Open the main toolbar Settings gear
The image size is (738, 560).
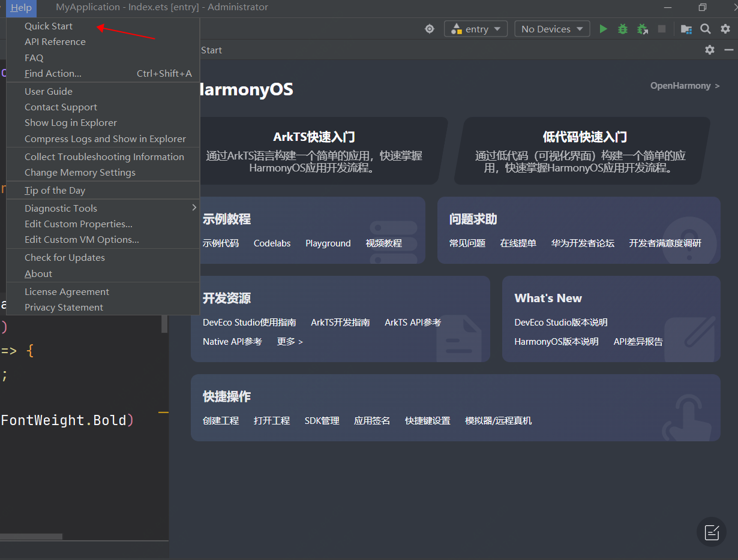pos(725,29)
